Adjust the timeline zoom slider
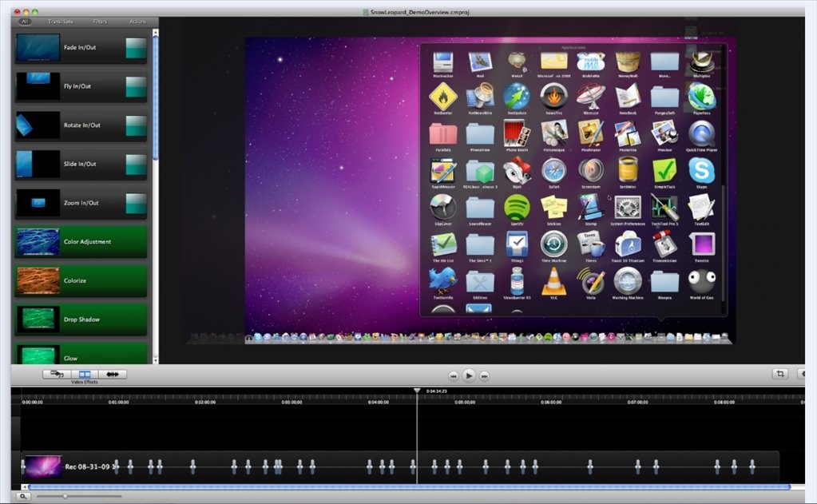Image resolution: width=817 pixels, height=504 pixels. point(65,496)
